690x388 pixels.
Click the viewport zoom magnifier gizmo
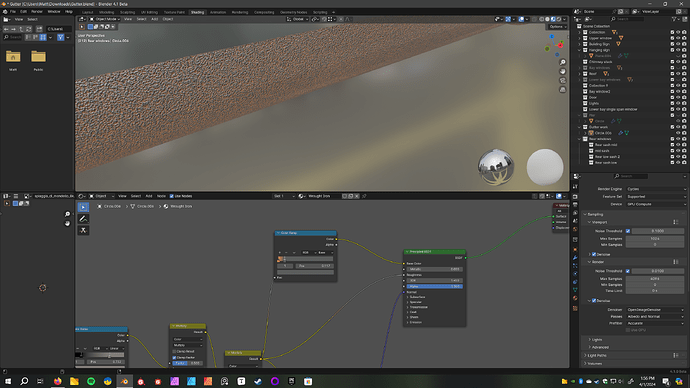click(x=562, y=62)
